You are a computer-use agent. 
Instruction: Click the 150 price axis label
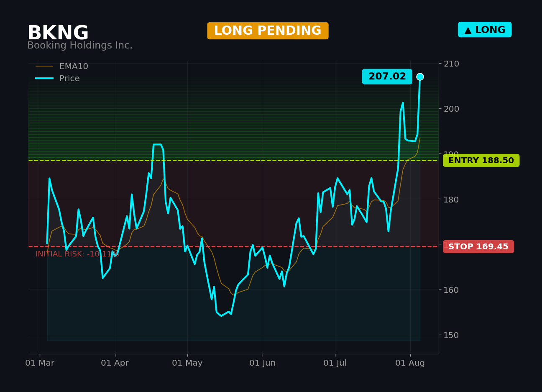coord(451,335)
